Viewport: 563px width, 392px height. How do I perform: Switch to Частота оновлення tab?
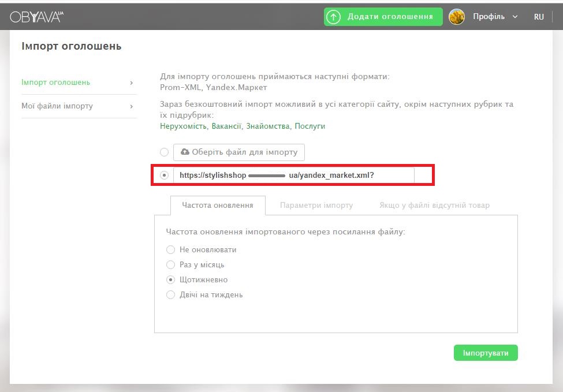coord(218,206)
